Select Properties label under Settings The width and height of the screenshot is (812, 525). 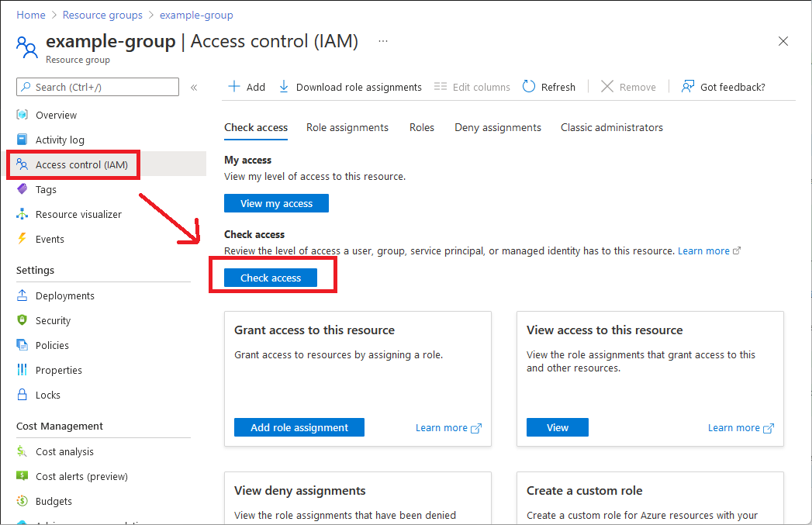[58, 370]
